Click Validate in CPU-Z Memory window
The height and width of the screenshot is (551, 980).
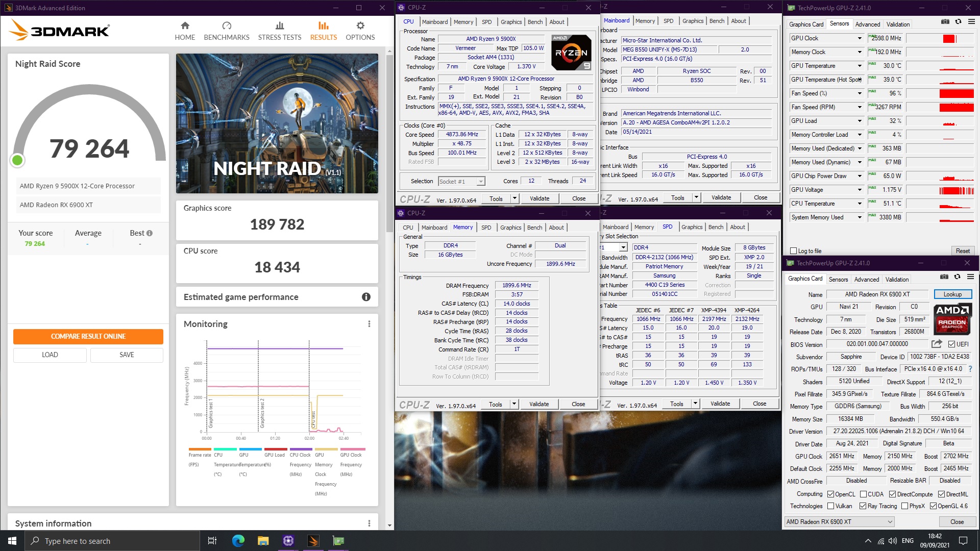(x=539, y=404)
